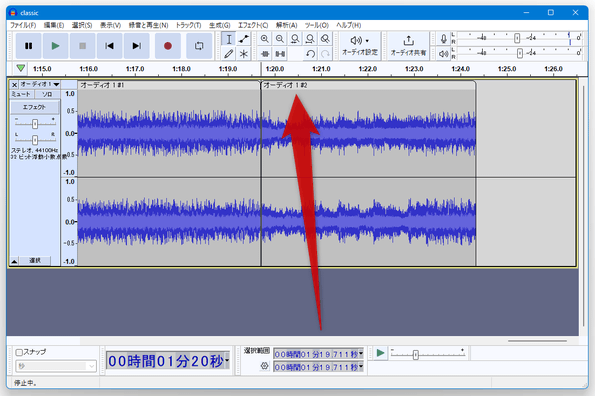Select the Draw pencil tool
Screen dimensions: 595x396
(x=229, y=54)
